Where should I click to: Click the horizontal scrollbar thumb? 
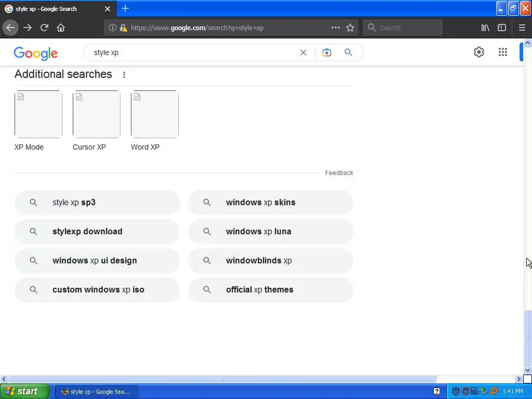tap(222, 379)
